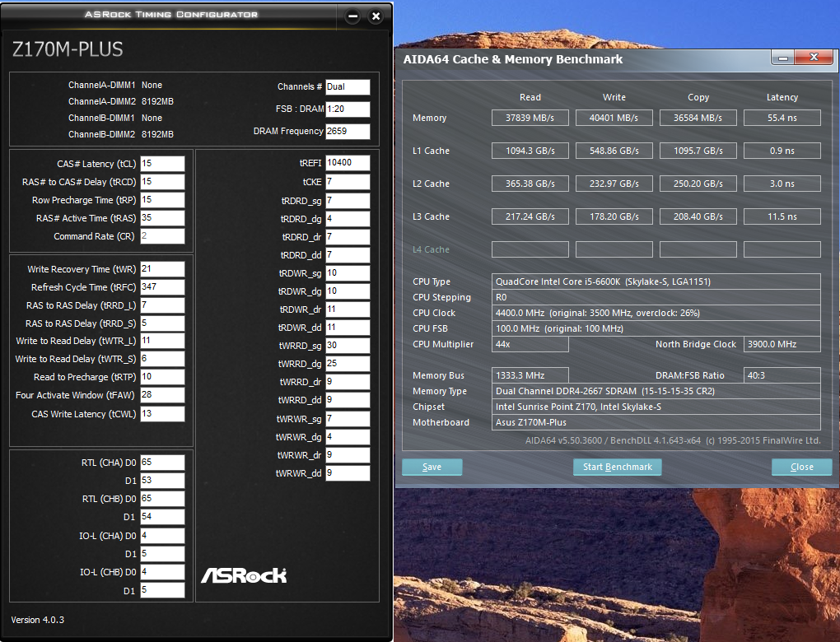Click the Chipset value Intel Sunrise Point Z170

[656, 407]
